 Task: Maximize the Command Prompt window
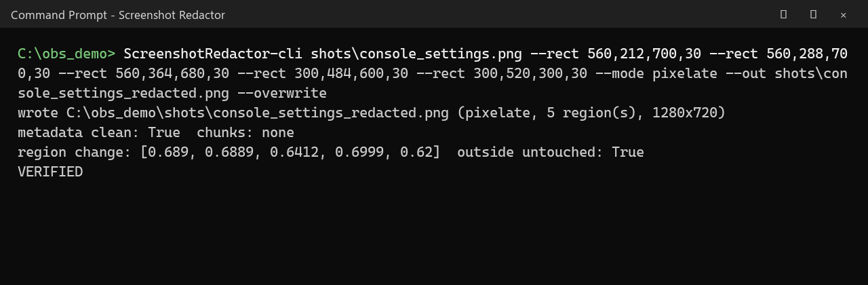(813, 14)
